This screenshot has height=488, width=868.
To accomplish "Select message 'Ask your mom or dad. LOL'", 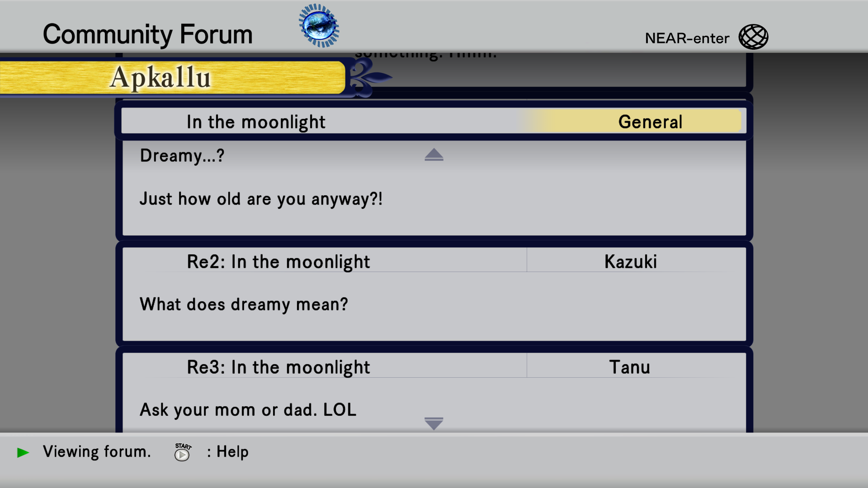I will 248,410.
